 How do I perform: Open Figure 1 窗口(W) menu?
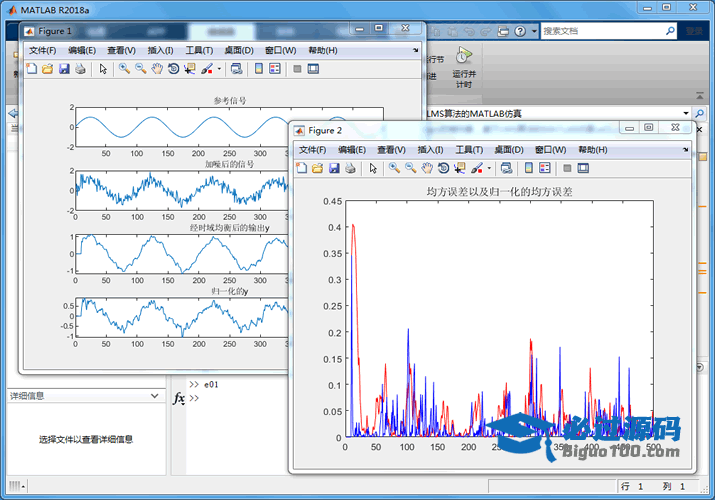click(x=280, y=50)
